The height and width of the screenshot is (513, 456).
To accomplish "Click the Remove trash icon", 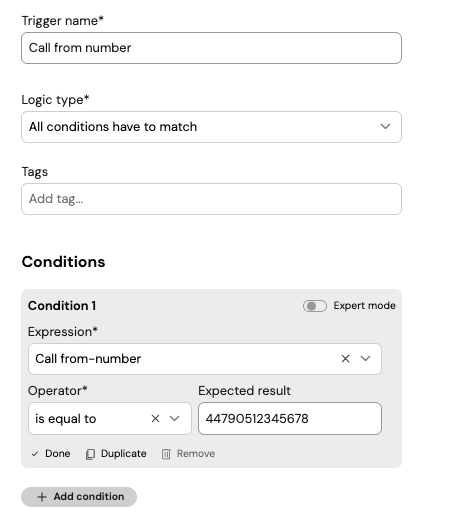I will pos(166,454).
